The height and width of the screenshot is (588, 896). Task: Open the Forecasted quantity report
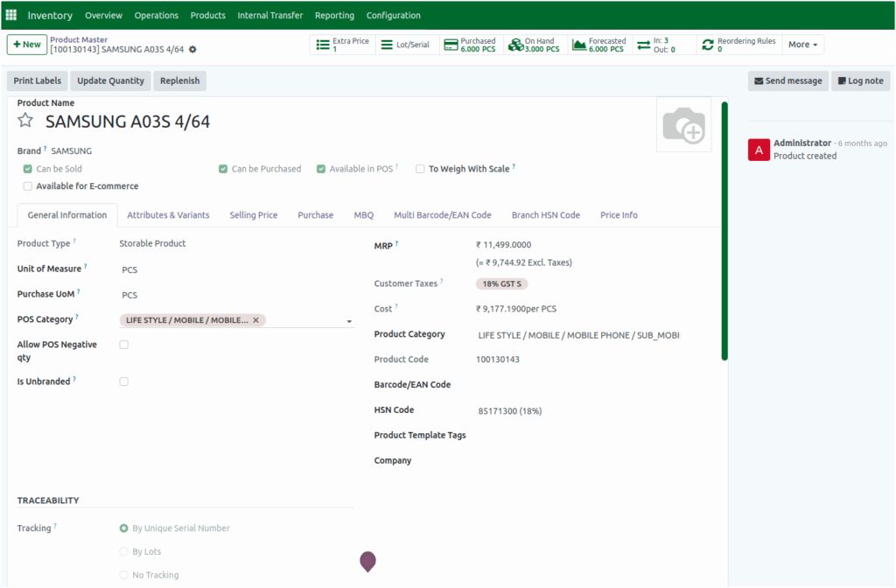601,44
